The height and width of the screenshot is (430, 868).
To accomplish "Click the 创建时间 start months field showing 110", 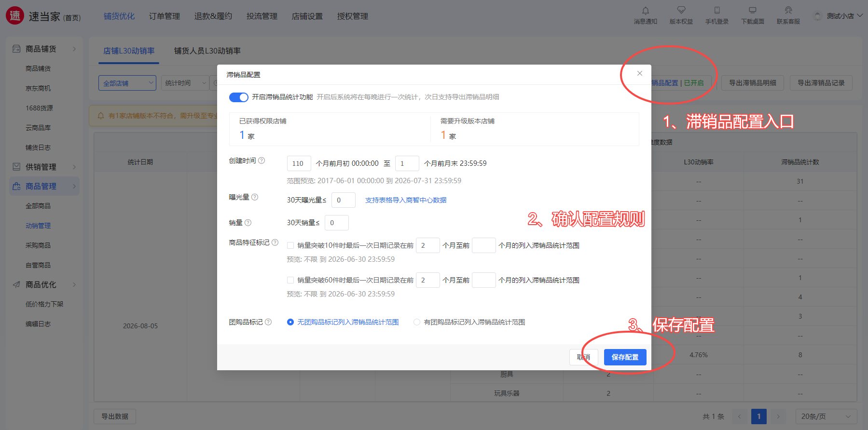I will 299,163.
